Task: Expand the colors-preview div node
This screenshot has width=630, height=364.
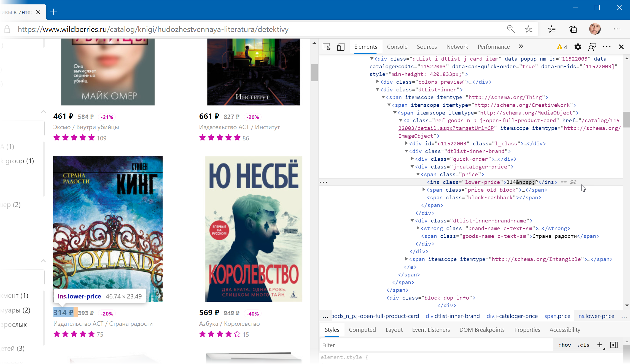Action: point(378,82)
